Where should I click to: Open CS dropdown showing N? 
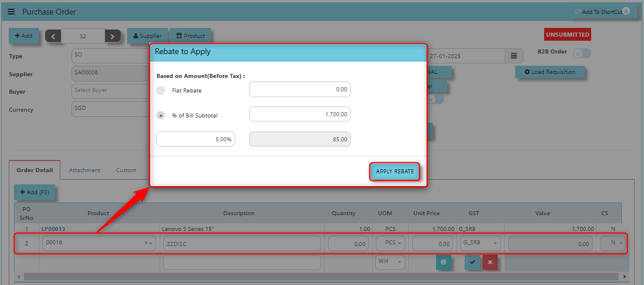tap(613, 244)
